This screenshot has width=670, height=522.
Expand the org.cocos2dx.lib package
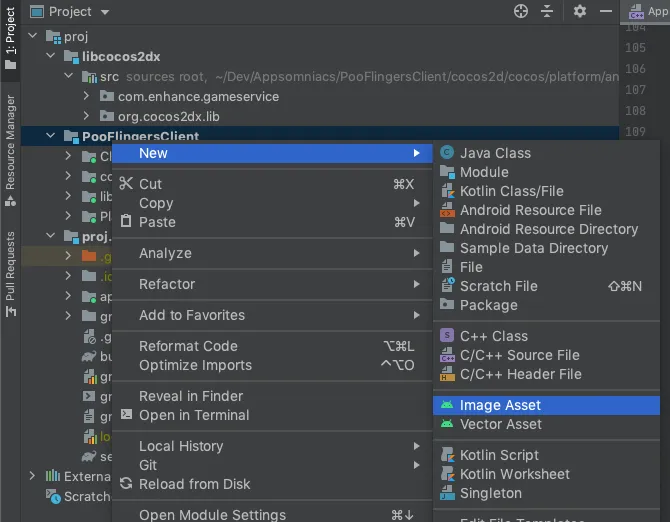pos(89,116)
